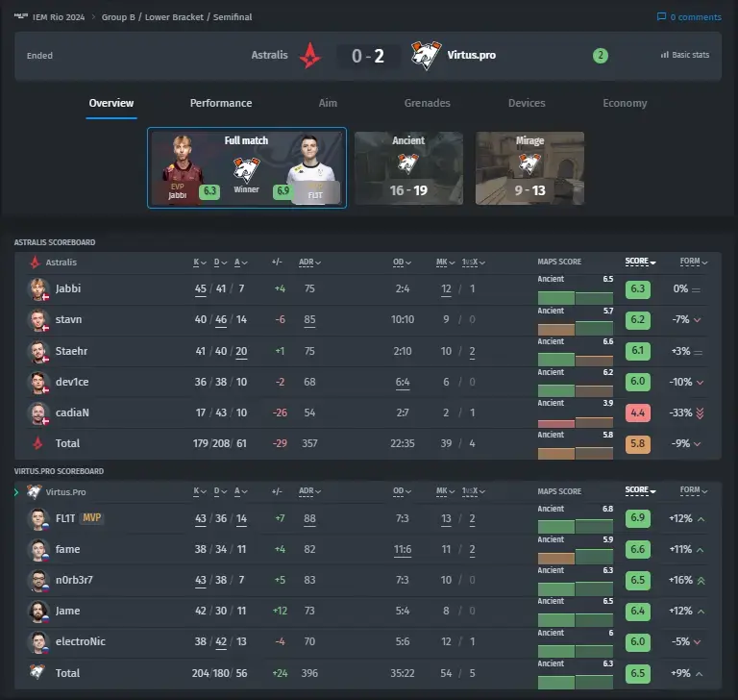This screenshot has height=700, width=738.
Task: Click stavn's player avatar
Action: pyautogui.click(x=38, y=320)
